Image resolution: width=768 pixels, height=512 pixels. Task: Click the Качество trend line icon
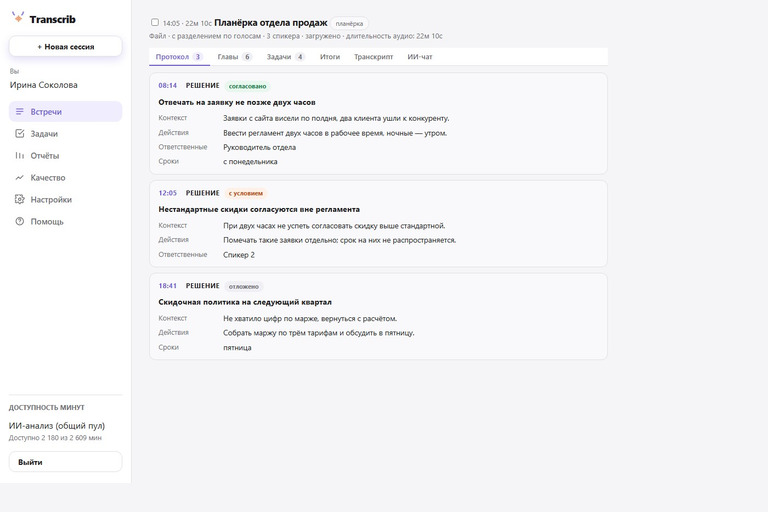coord(20,177)
